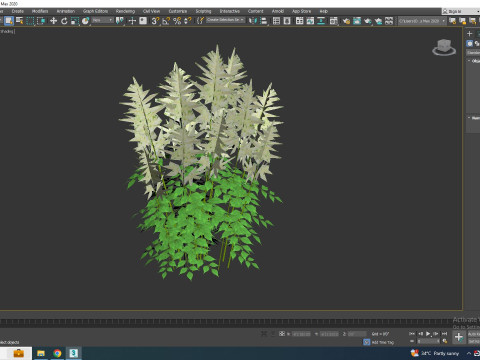
Task: Open the Rendering menu
Action: pos(125,11)
